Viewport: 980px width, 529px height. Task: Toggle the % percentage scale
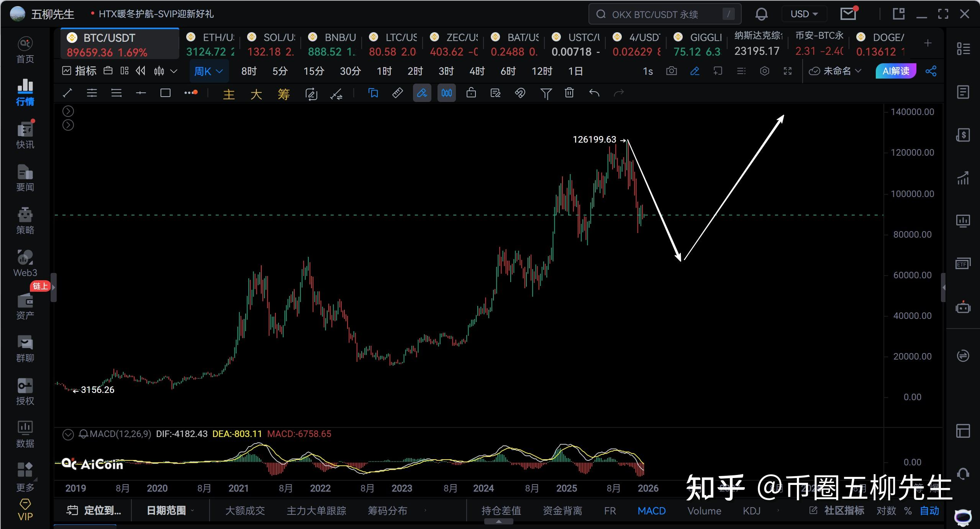pyautogui.click(x=908, y=511)
